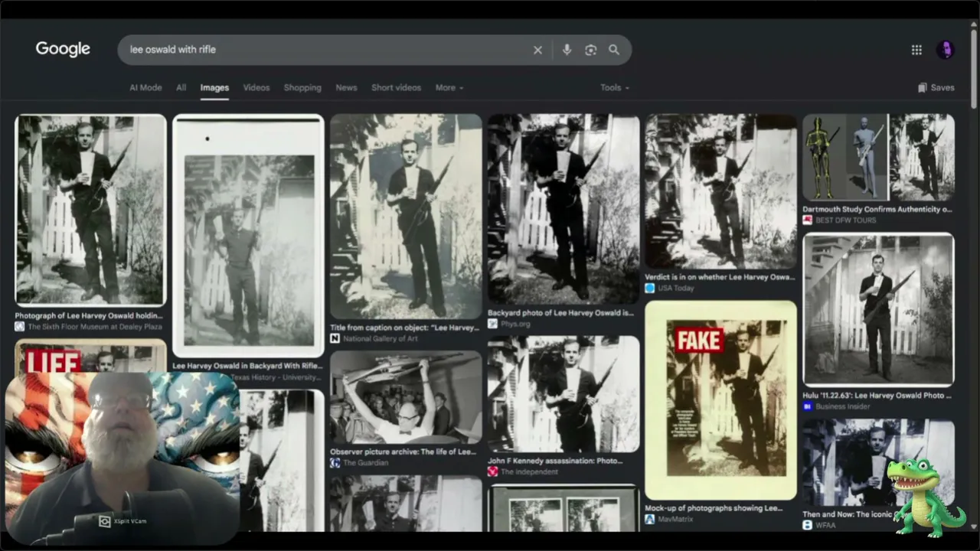The image size is (980, 551).
Task: Click the Sixth Floor Museum source icon
Action: click(19, 326)
